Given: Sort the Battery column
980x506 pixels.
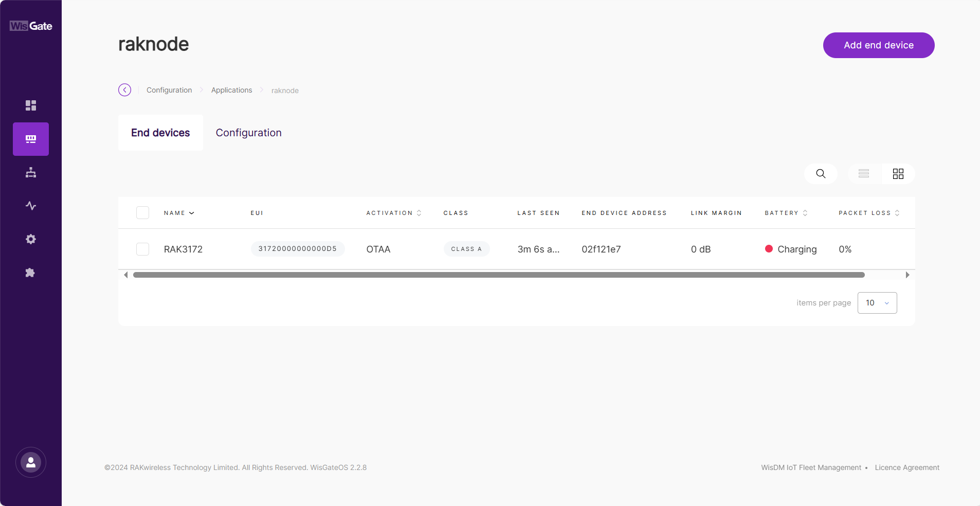Looking at the screenshot, I should point(805,213).
